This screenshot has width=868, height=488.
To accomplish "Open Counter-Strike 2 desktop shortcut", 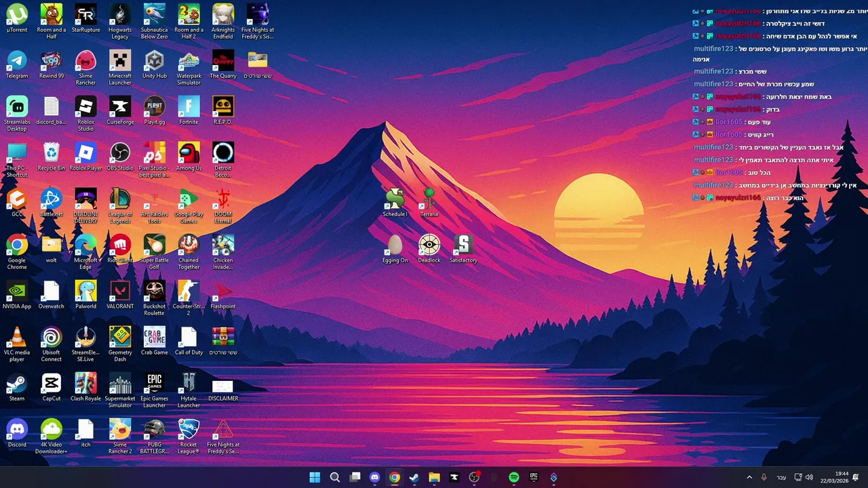I will [189, 298].
